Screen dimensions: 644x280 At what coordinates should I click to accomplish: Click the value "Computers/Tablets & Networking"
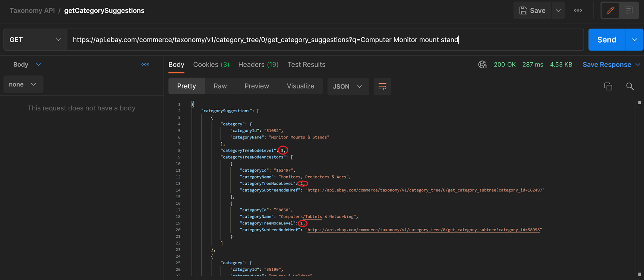(316, 217)
